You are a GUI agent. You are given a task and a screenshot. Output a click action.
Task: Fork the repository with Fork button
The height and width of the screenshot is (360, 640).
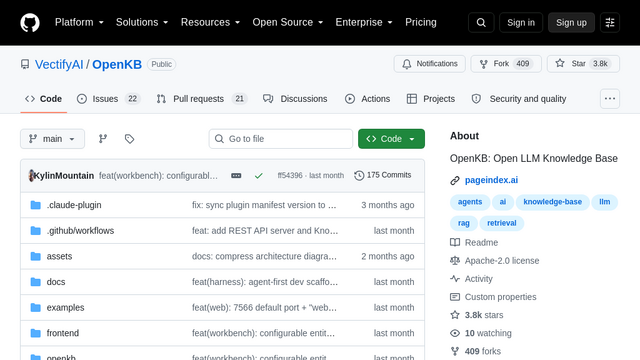tap(506, 64)
